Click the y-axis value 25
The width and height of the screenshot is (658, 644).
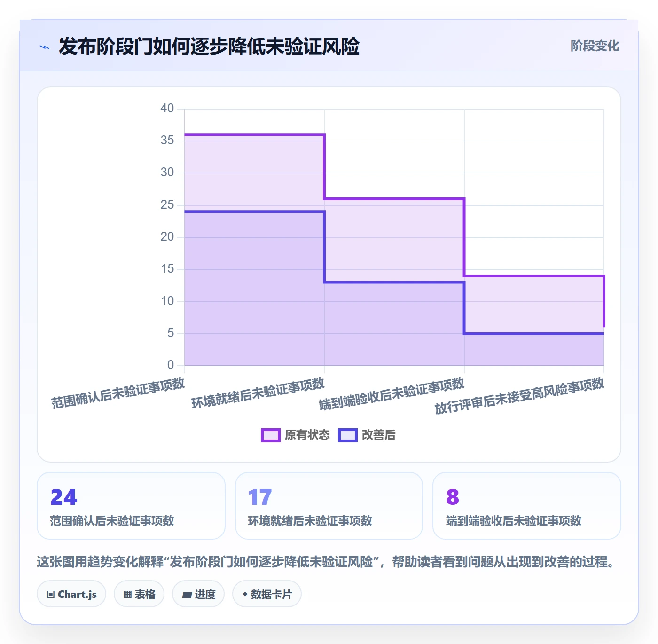[167, 205]
